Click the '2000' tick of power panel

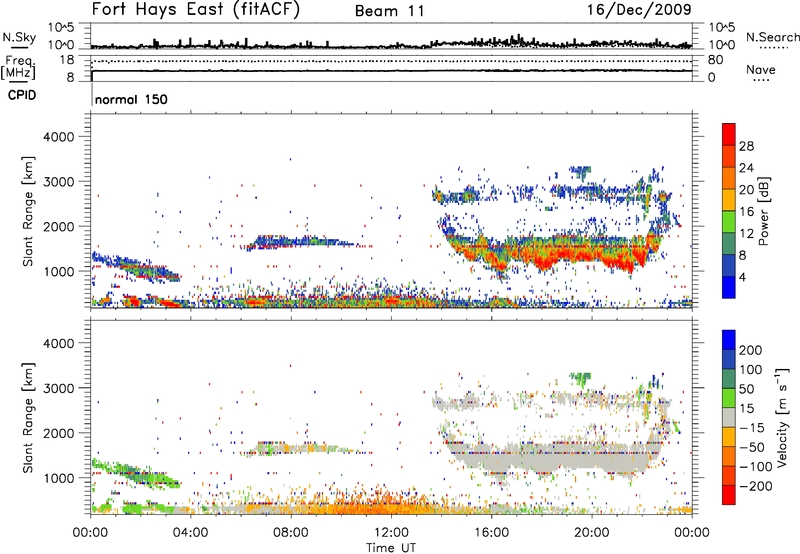[59, 226]
